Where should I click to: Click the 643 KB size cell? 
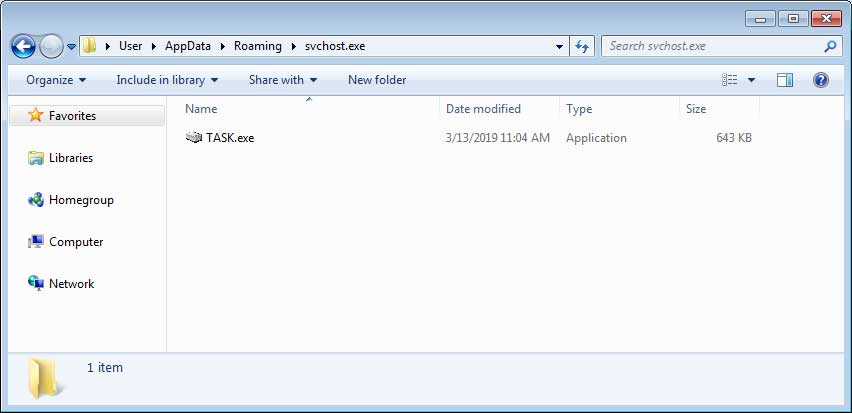pos(734,138)
